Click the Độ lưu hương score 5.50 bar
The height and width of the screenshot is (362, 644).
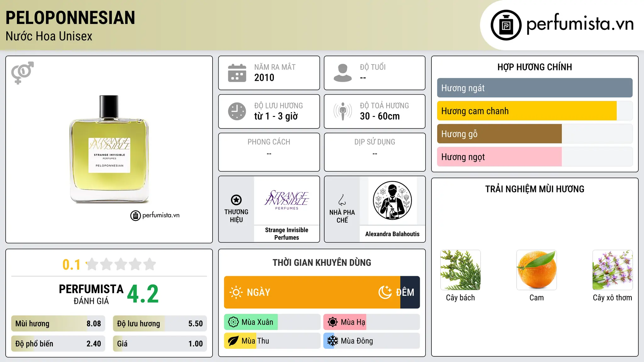(160, 324)
